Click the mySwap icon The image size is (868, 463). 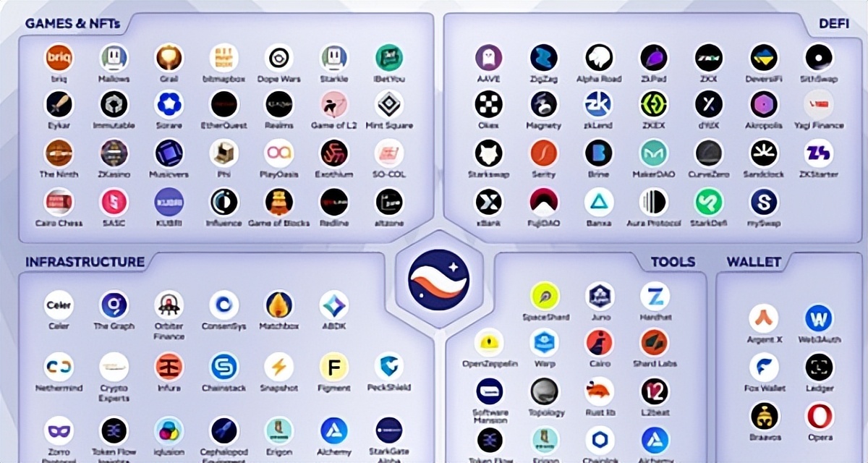[764, 203]
